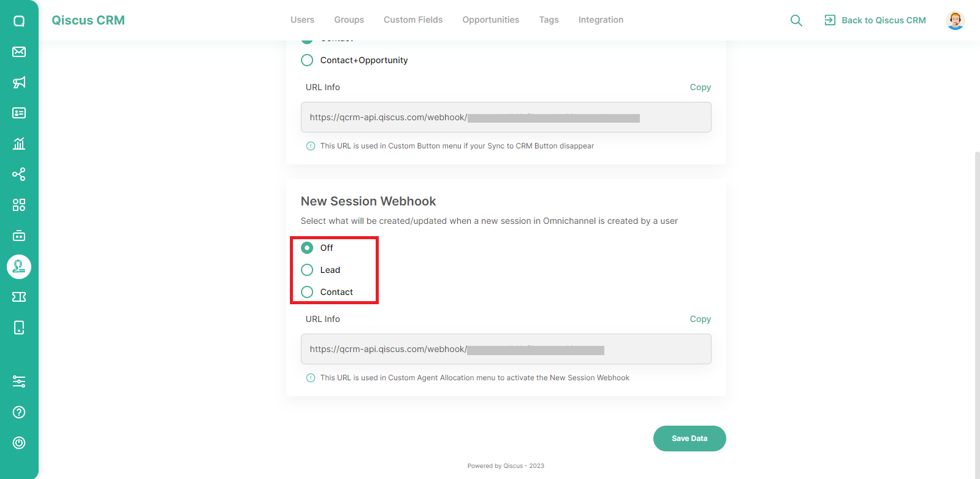The image size is (980, 479).
Task: Open the integration share-nodes icon in sidebar
Action: 19,174
